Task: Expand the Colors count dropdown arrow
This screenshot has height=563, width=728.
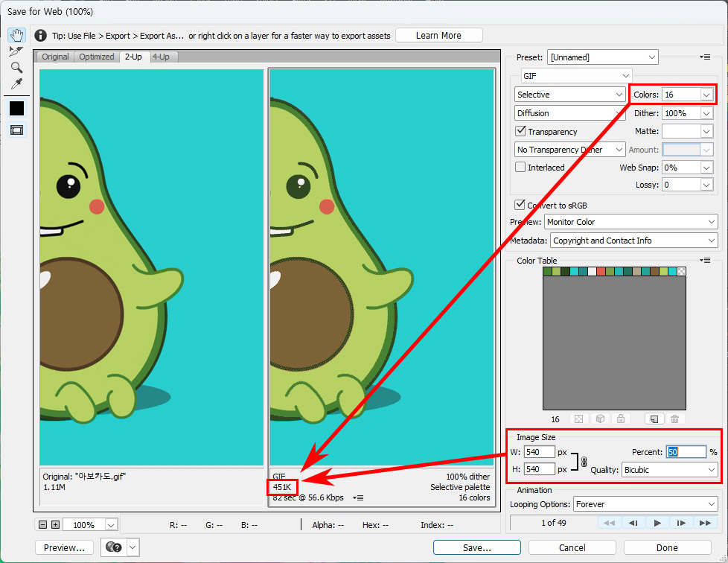Action: click(x=706, y=95)
